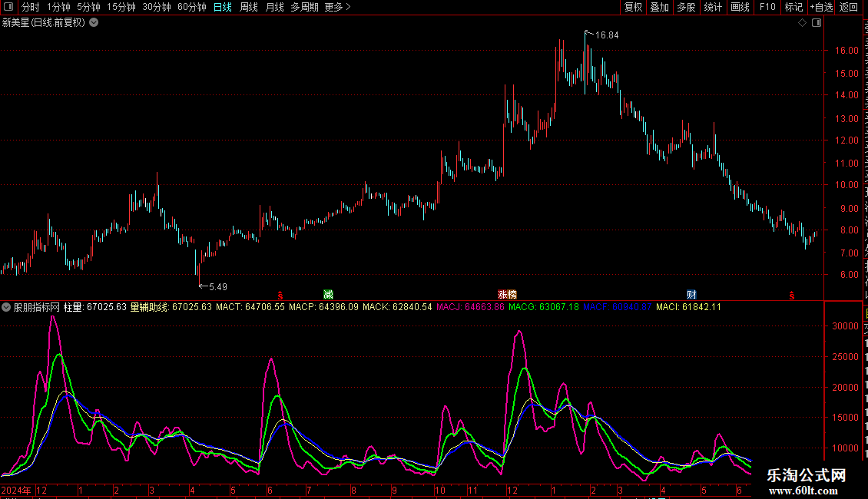Image resolution: width=868 pixels, height=499 pixels.
Task: Click the green 减 event marker
Action: (328, 294)
